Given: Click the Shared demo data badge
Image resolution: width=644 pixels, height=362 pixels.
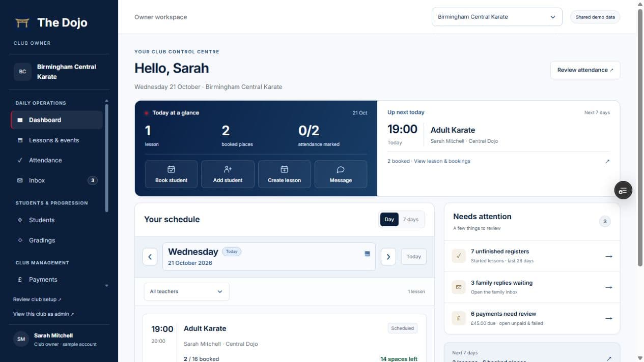Looking at the screenshot, I should (595, 17).
